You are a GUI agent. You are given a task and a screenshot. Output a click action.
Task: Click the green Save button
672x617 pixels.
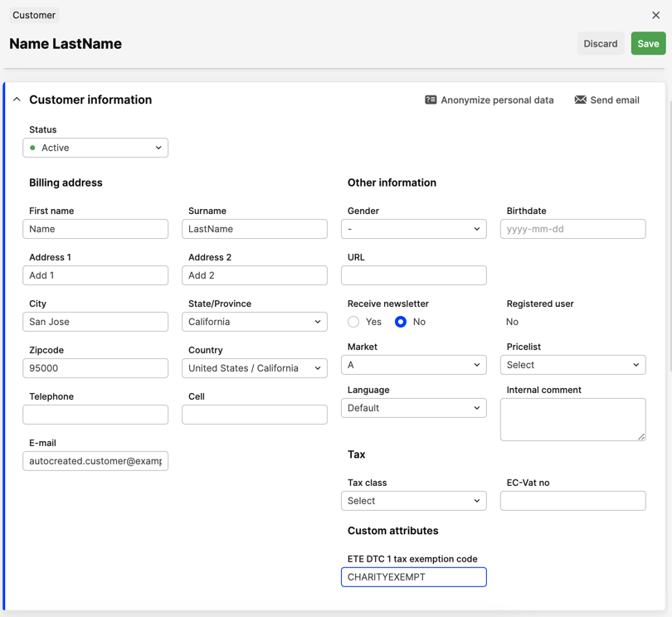point(648,43)
